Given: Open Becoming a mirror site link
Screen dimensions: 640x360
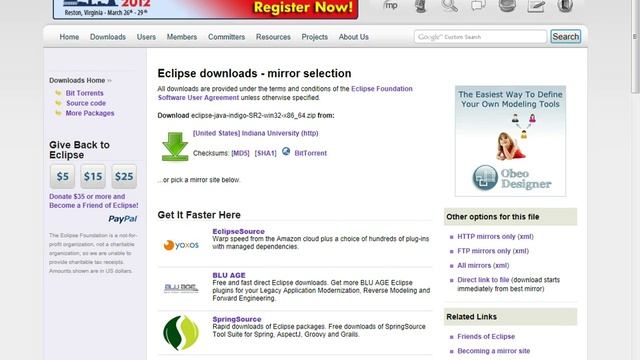Looking at the screenshot, I should tap(493, 351).
